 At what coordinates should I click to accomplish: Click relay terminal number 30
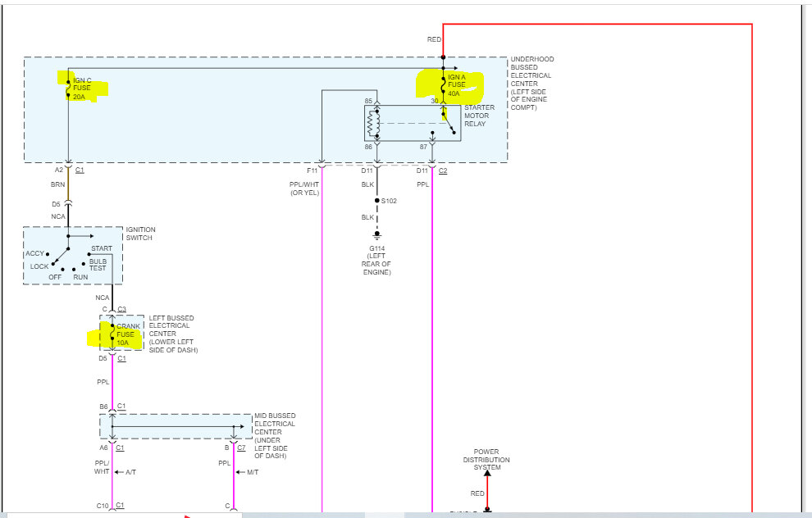click(x=435, y=101)
